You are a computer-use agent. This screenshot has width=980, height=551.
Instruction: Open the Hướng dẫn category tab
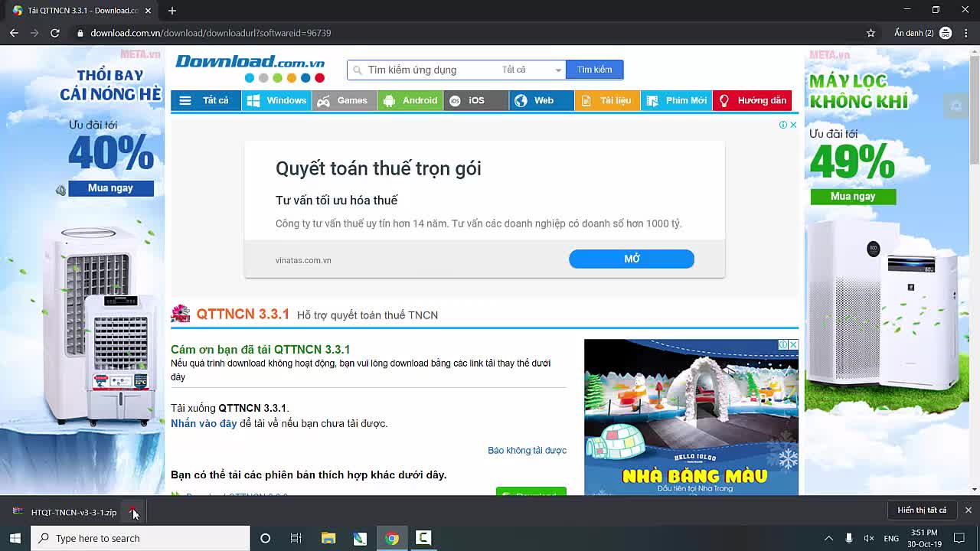tap(752, 101)
